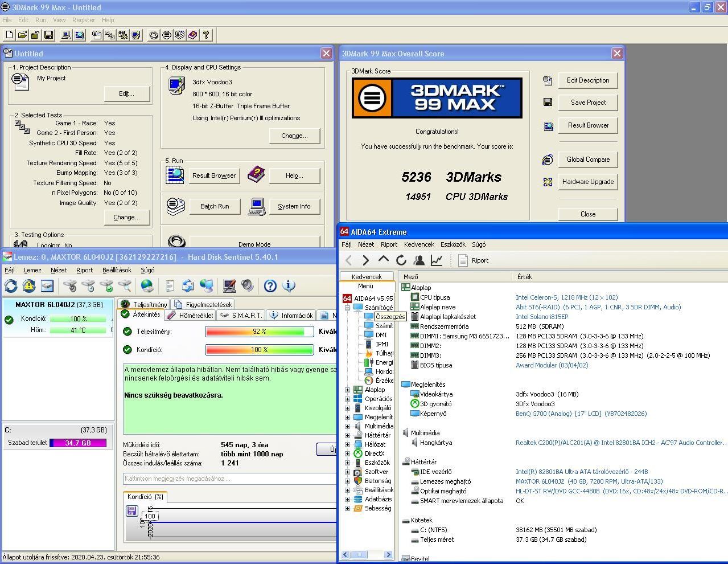
Task: Click the blue question mark help icon in Hard Disk Sentinel
Action: (x=270, y=286)
